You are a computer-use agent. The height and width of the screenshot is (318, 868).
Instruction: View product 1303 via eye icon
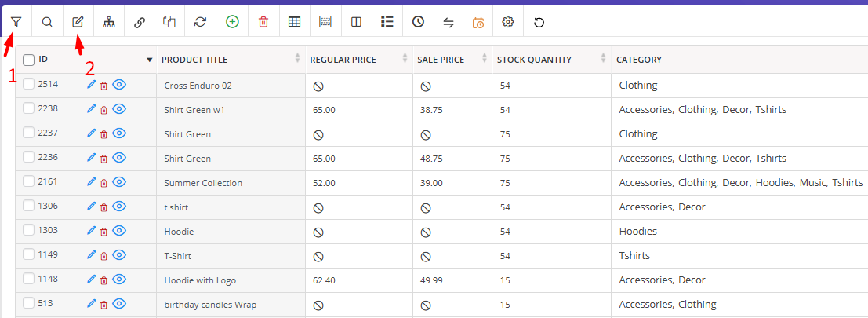119,231
